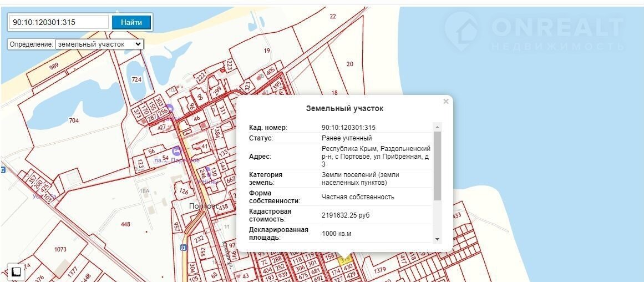Close the Земельный участок popup
This screenshot has height=282, width=644.
point(445,102)
